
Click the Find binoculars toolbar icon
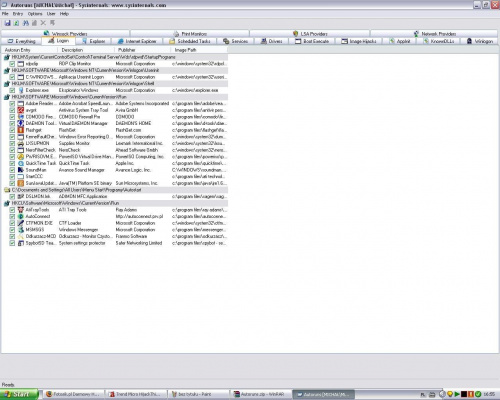pyautogui.click(x=25, y=23)
